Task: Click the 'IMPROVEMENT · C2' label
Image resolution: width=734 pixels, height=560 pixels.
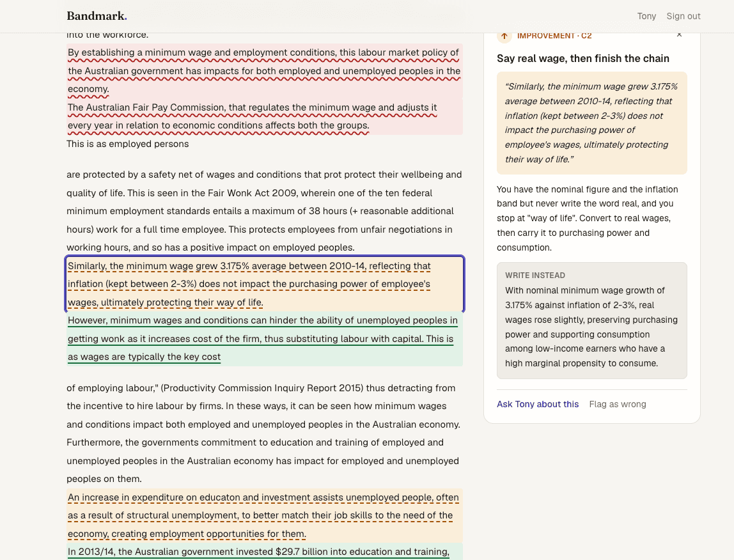Action: tap(554, 36)
